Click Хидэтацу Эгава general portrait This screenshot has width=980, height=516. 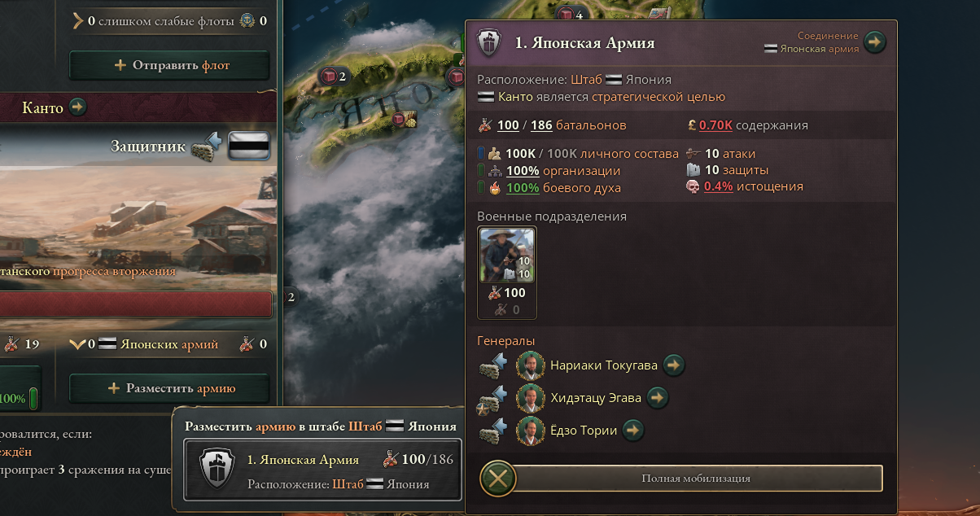coord(531,398)
